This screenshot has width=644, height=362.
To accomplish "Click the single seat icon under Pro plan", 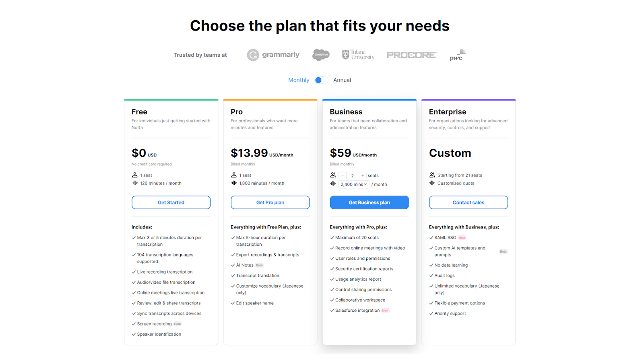I will (234, 175).
